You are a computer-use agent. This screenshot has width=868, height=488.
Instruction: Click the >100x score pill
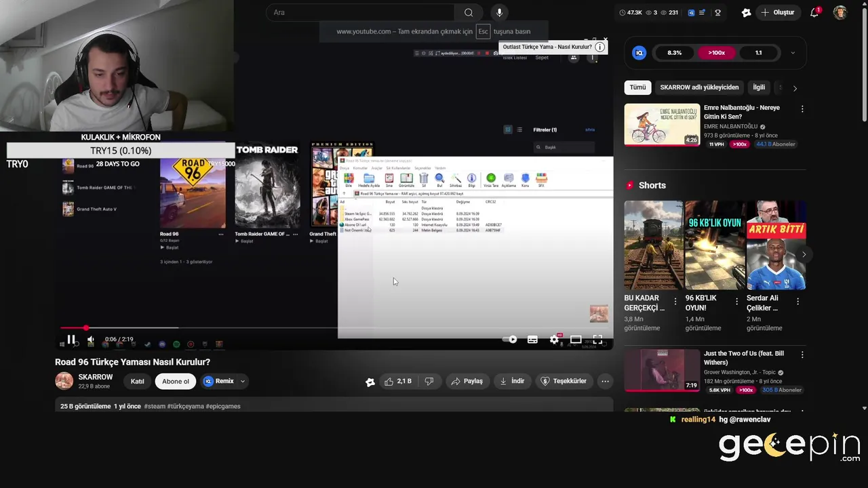click(717, 52)
